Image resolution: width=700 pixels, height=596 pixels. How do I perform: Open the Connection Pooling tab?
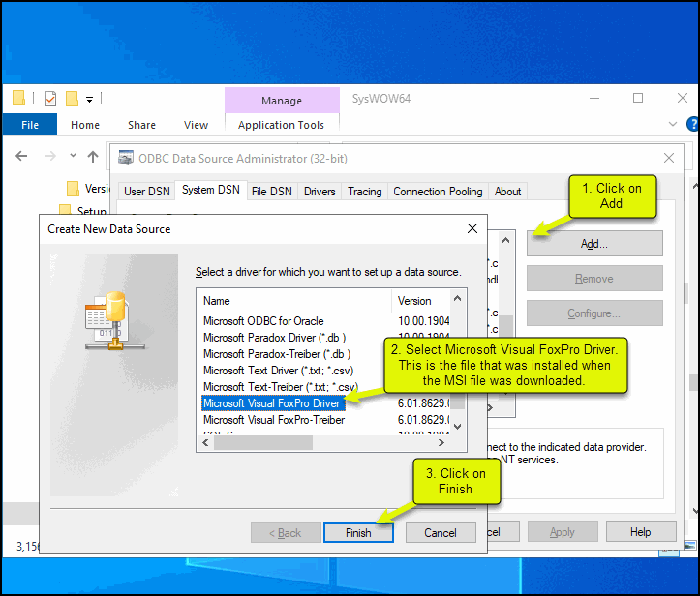point(438,192)
